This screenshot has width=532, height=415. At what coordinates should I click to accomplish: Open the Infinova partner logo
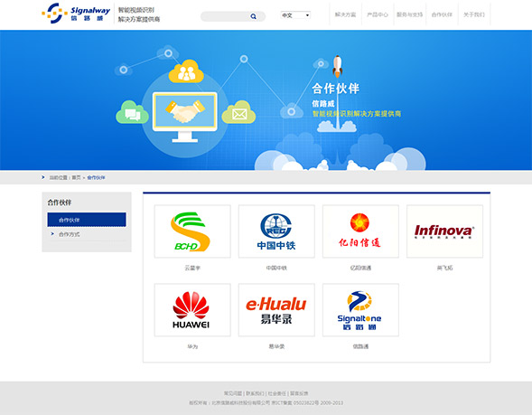tap(444, 231)
